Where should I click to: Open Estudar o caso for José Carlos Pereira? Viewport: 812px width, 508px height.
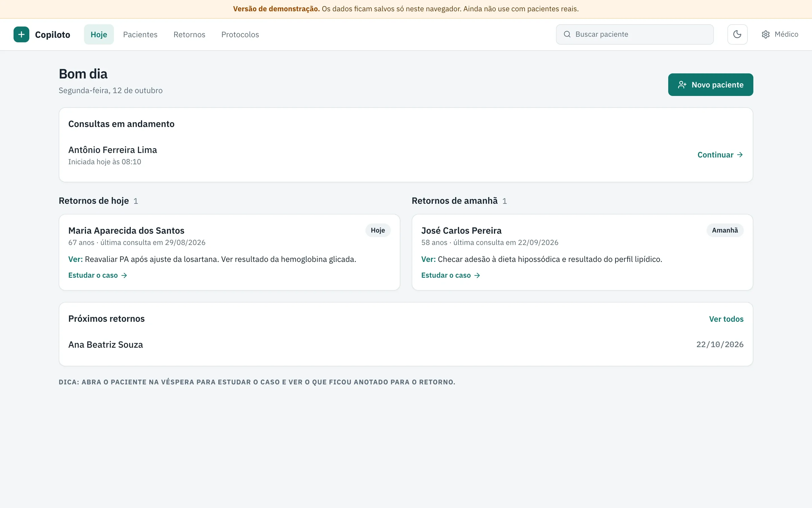[451, 275]
